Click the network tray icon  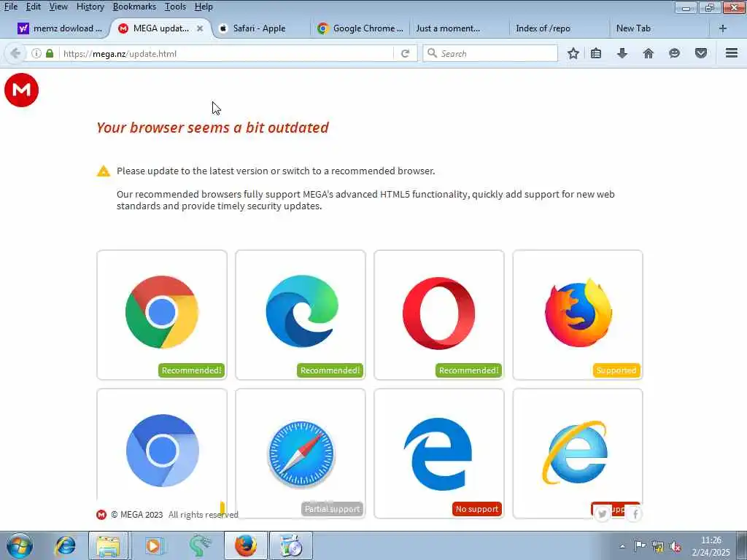coord(658,547)
